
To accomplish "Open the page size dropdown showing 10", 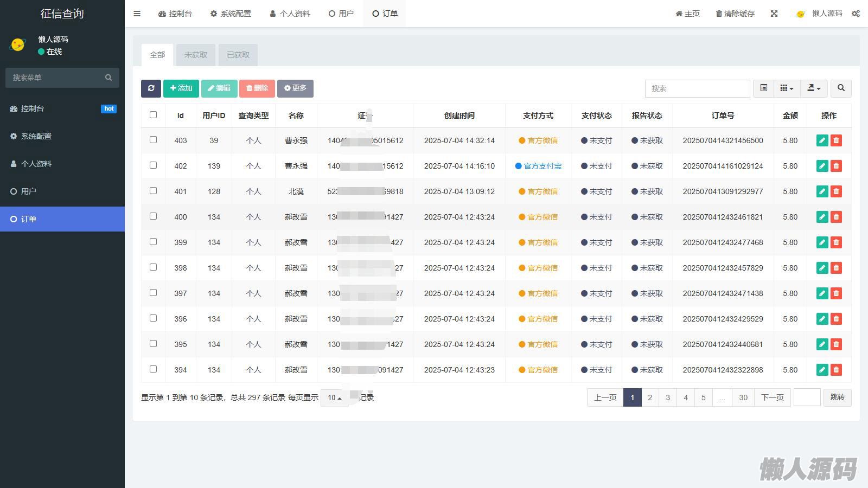I will (334, 398).
